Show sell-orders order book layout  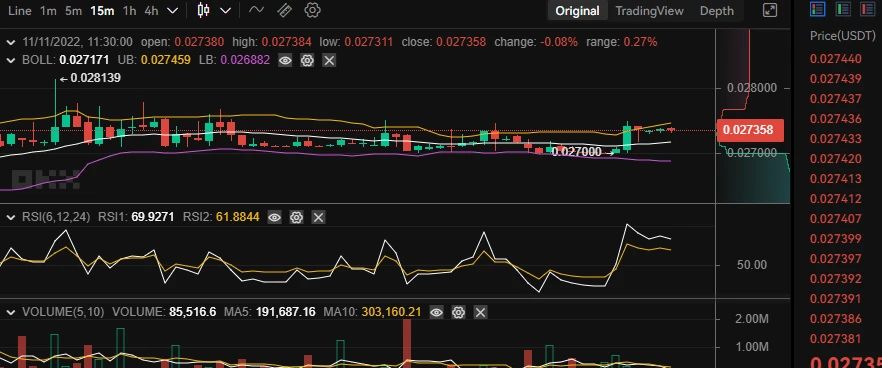(868, 8)
